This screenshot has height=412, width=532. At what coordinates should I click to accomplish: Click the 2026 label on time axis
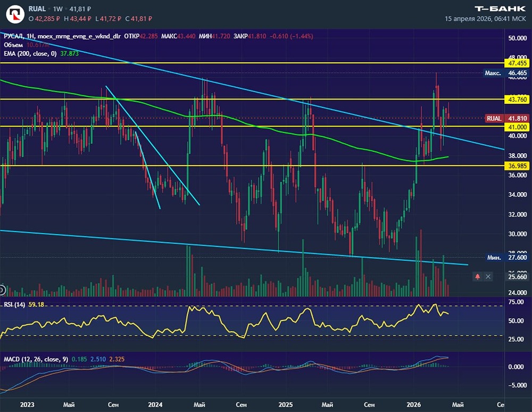413,405
